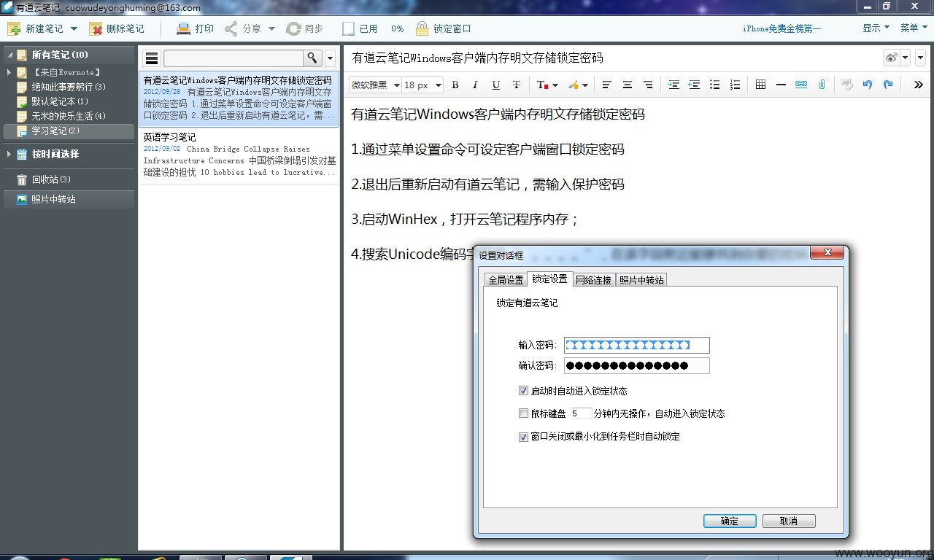
Task: Select the 默认笔记本 notebook
Action: click(x=60, y=101)
